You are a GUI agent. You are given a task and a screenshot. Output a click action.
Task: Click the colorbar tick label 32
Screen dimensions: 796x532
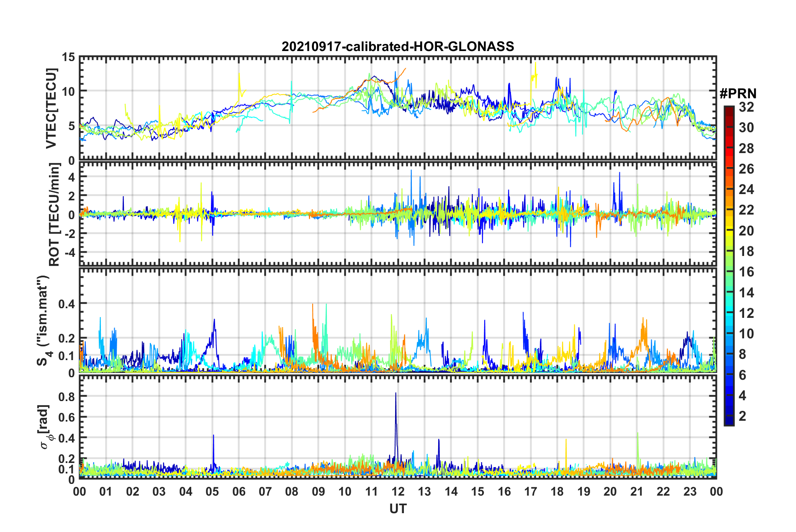tap(746, 107)
